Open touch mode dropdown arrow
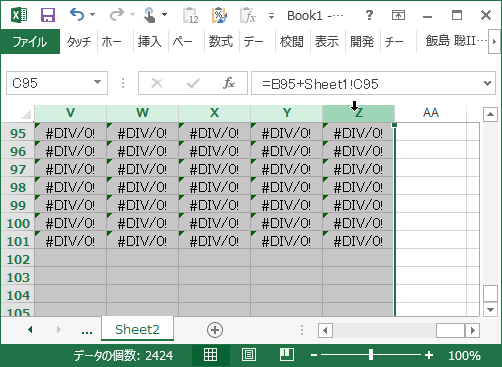The width and height of the screenshot is (502, 367). point(164,15)
